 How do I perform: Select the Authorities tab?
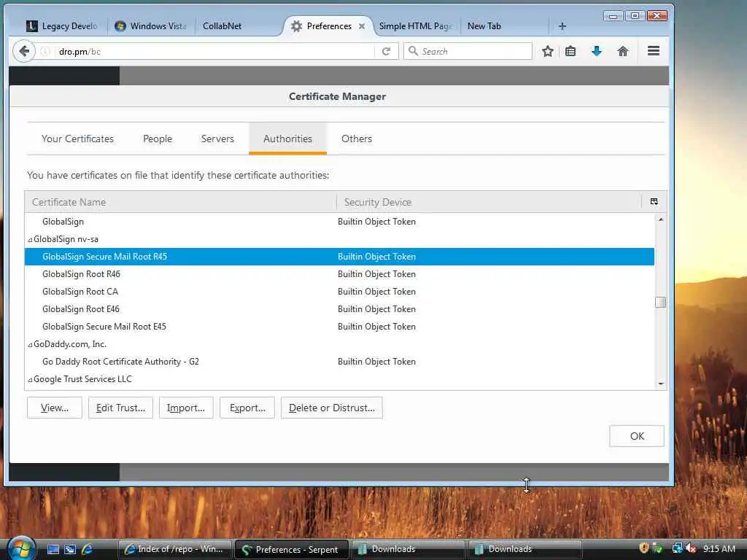tap(287, 139)
